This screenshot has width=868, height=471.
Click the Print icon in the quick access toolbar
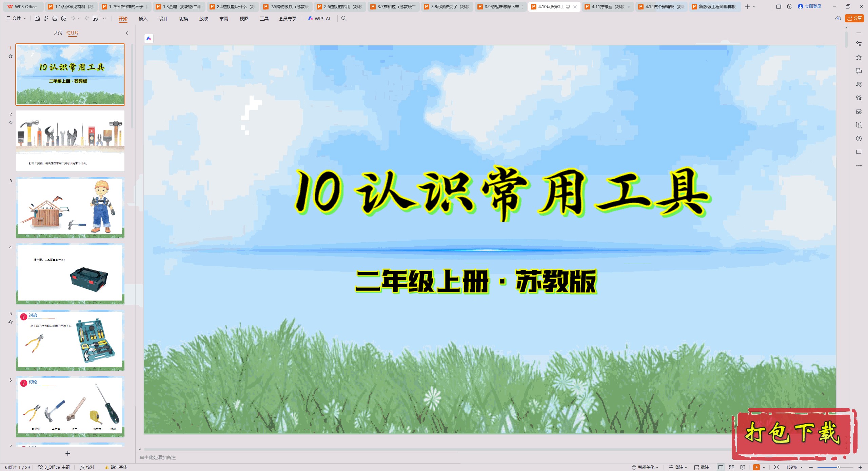54,19
